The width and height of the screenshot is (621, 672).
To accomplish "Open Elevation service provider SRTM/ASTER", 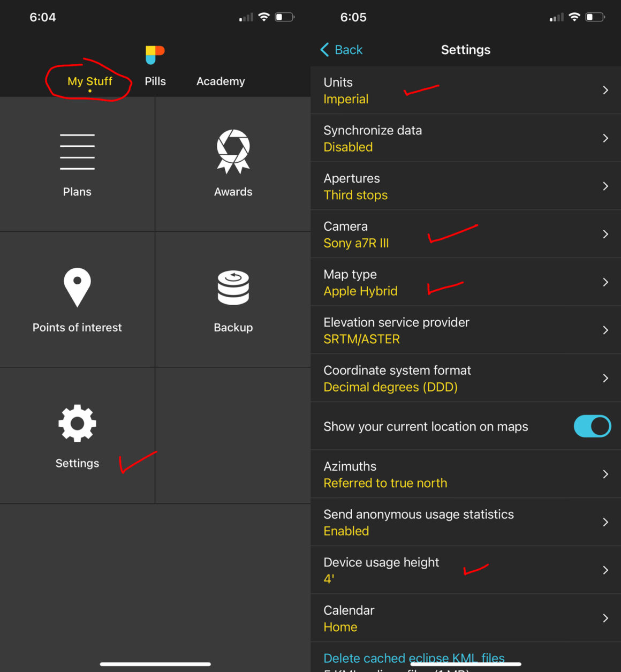I will (466, 330).
